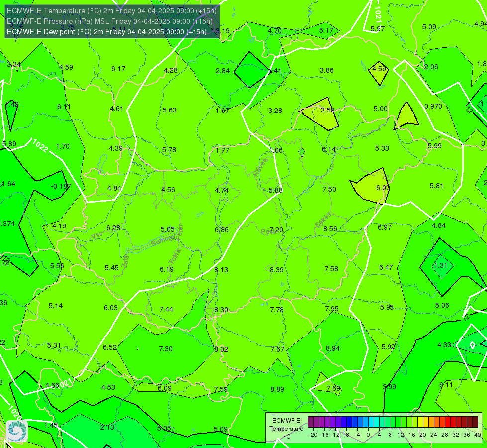Click the 0.970 temperature value

(x=433, y=107)
